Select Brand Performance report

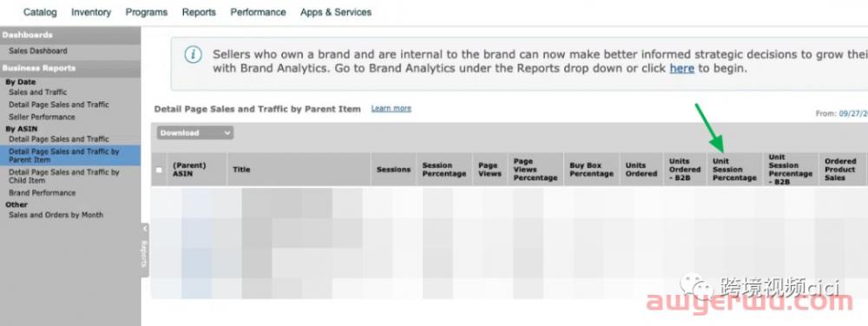click(x=42, y=192)
